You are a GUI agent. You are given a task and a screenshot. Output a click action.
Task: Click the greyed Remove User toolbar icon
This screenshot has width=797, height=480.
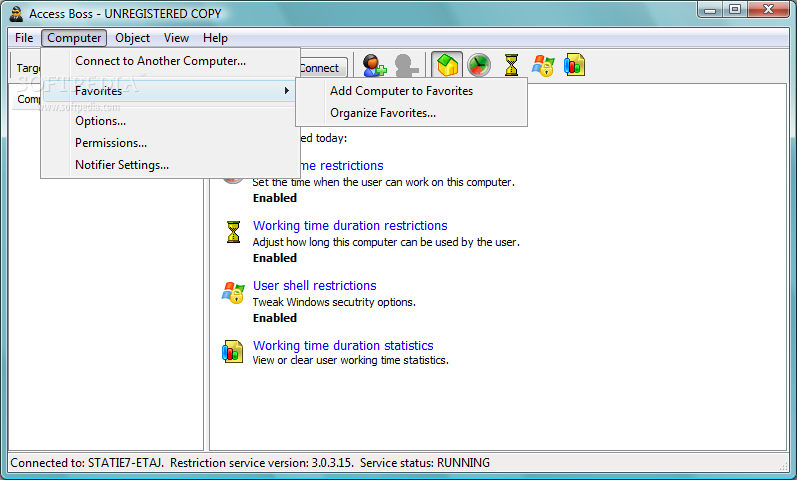pos(406,66)
